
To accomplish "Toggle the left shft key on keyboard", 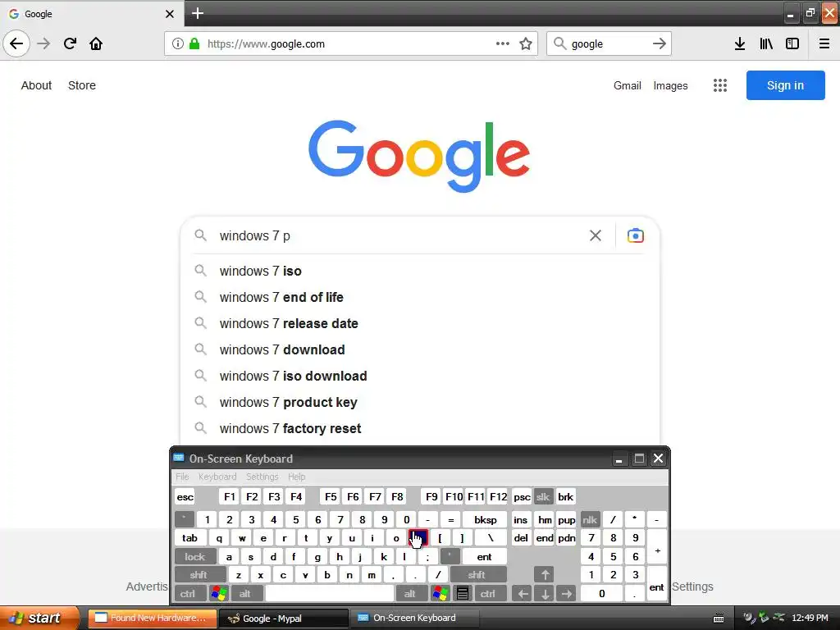I will coord(199,575).
